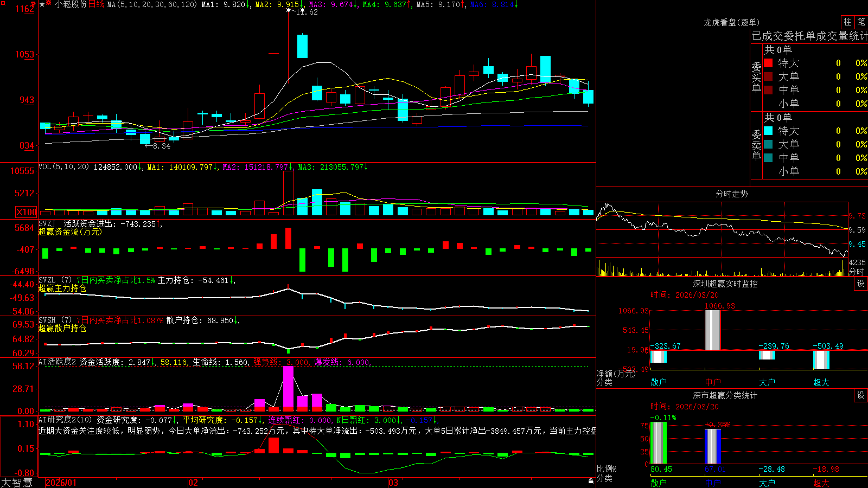Click the stock name 小崧股份
Image resolution: width=868 pixels, height=488 pixels.
[x=71, y=4]
